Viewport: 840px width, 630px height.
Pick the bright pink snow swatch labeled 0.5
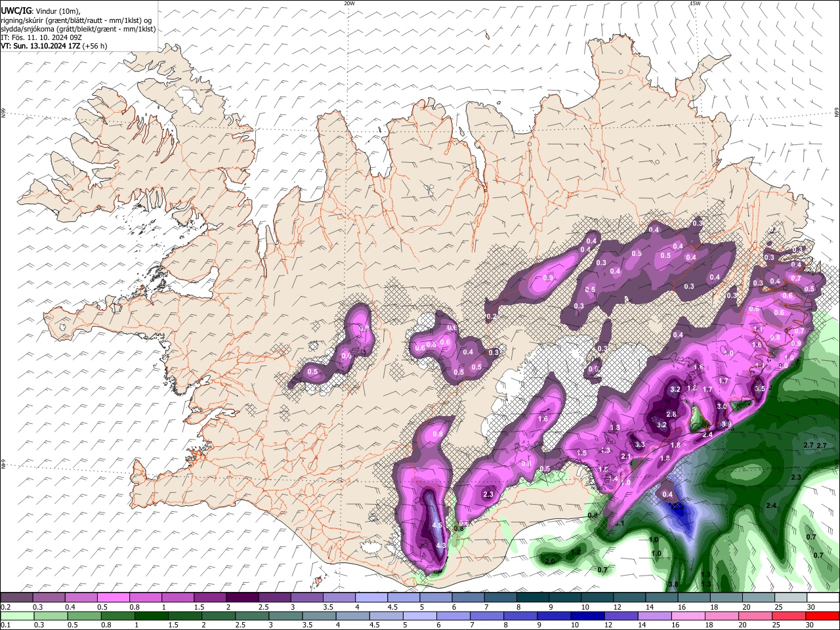(113, 598)
